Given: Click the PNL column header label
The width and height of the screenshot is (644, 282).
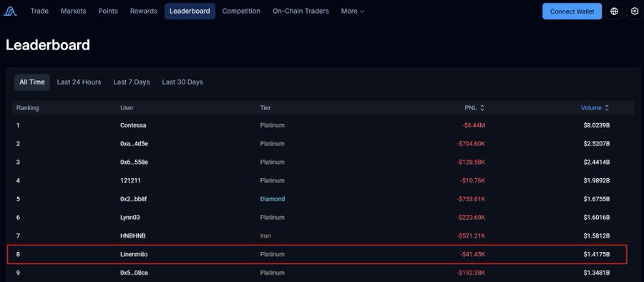Looking at the screenshot, I should coord(471,107).
